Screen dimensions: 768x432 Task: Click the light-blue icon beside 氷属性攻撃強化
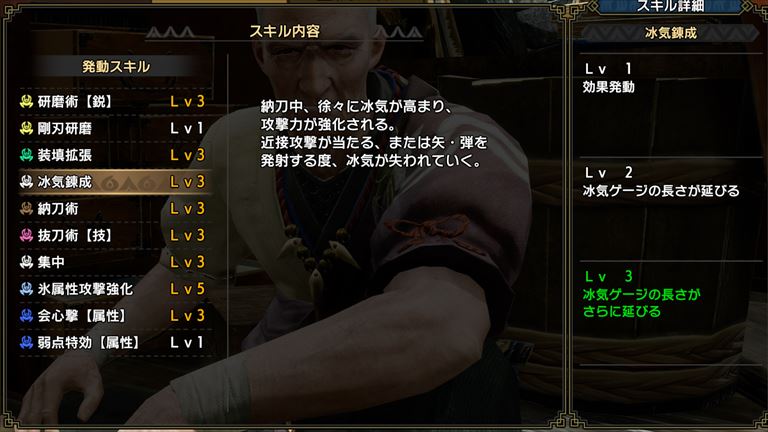pyautogui.click(x=26, y=289)
